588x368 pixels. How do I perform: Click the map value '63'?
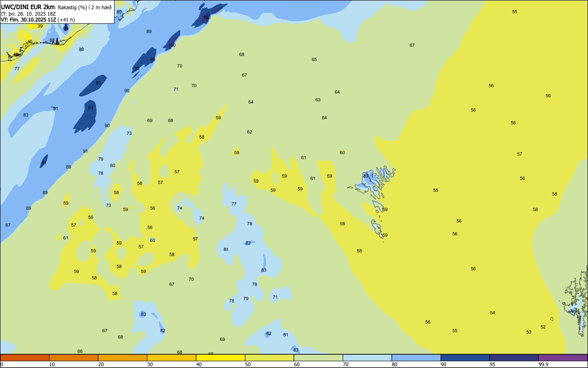click(318, 100)
